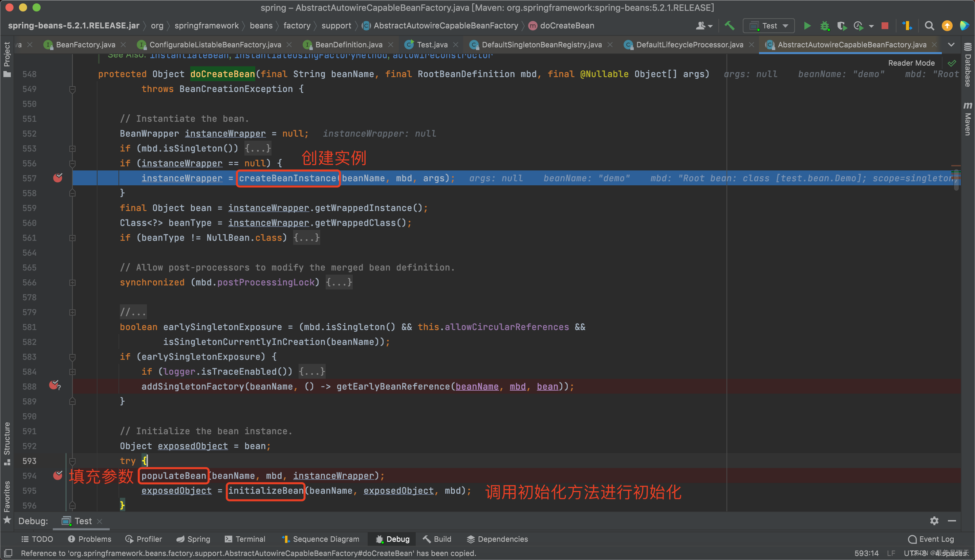
Task: Click the green Run button
Action: (x=807, y=26)
